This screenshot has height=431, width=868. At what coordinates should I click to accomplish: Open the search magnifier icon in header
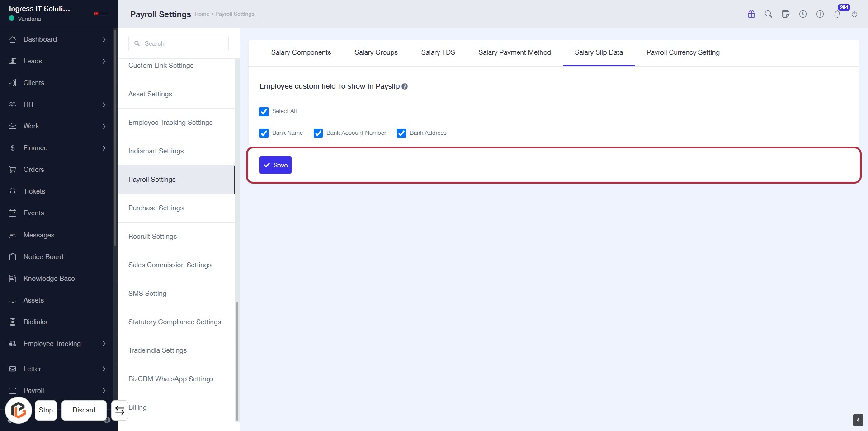point(769,14)
